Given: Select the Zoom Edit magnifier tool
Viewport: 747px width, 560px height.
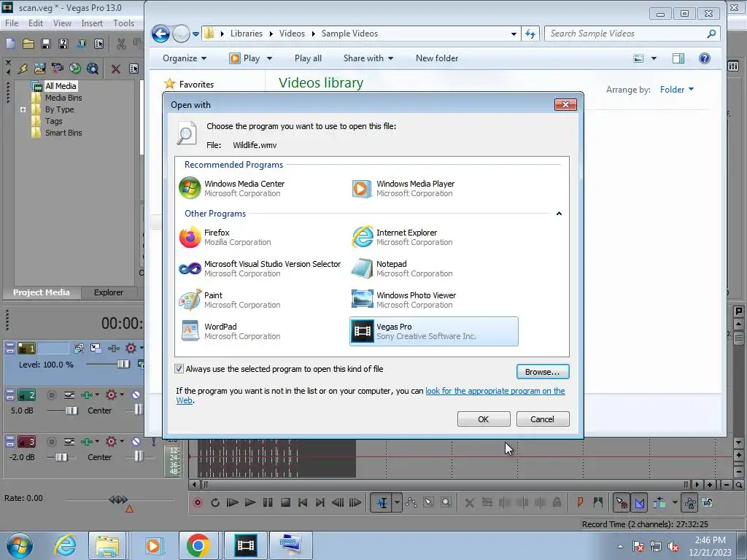Looking at the screenshot, I should click(x=446, y=502).
